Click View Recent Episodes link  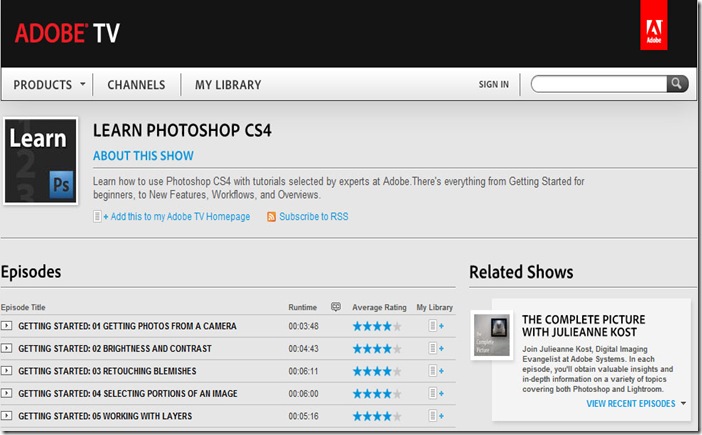click(x=631, y=404)
